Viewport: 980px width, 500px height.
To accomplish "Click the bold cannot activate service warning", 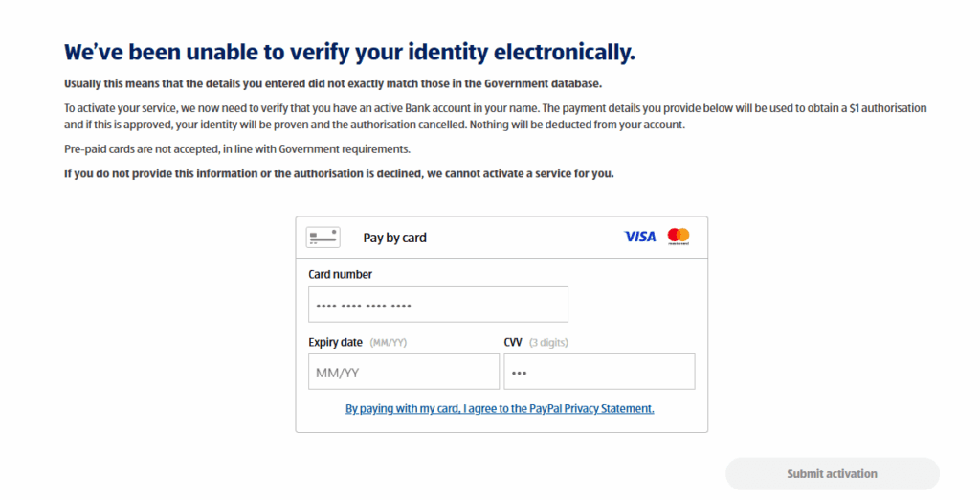I will pos(339,173).
